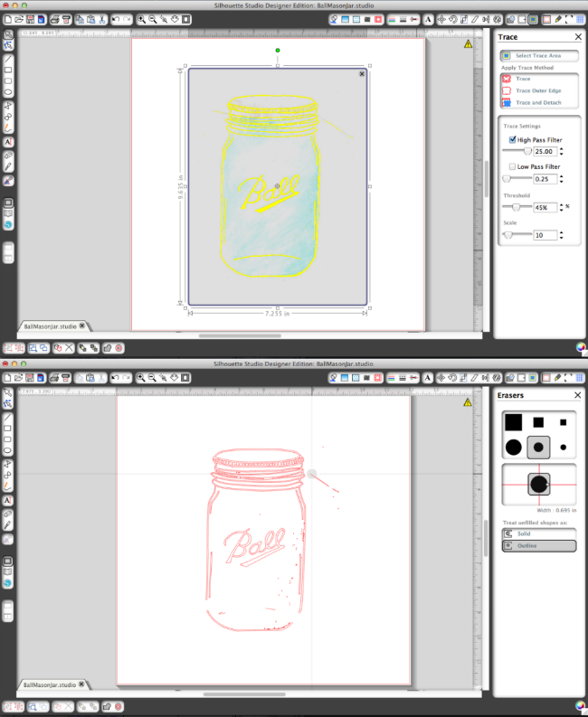This screenshot has height=717, width=588.
Task: Select Freehand draw tool in top window
Action: [8, 128]
